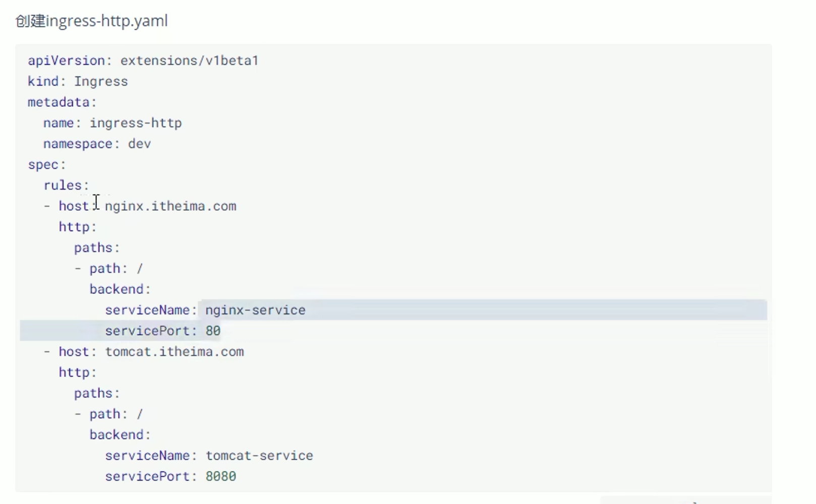The image size is (816, 504).
Task: Click the 'name: ingress-http' line
Action: [112, 123]
